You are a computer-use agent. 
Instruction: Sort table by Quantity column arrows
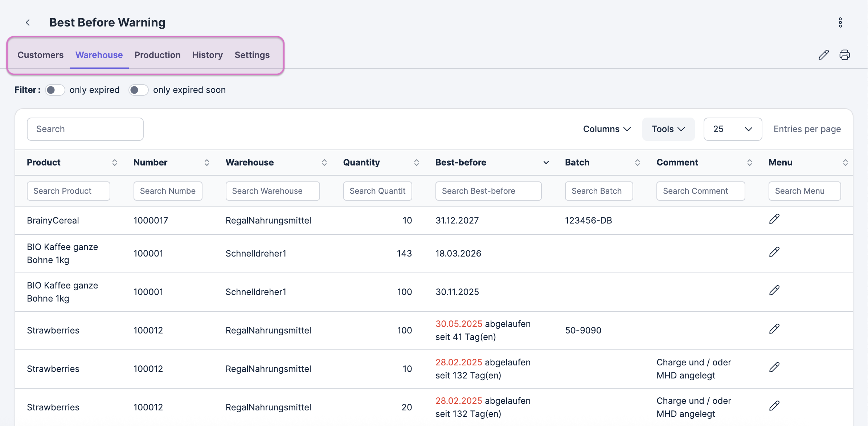416,163
